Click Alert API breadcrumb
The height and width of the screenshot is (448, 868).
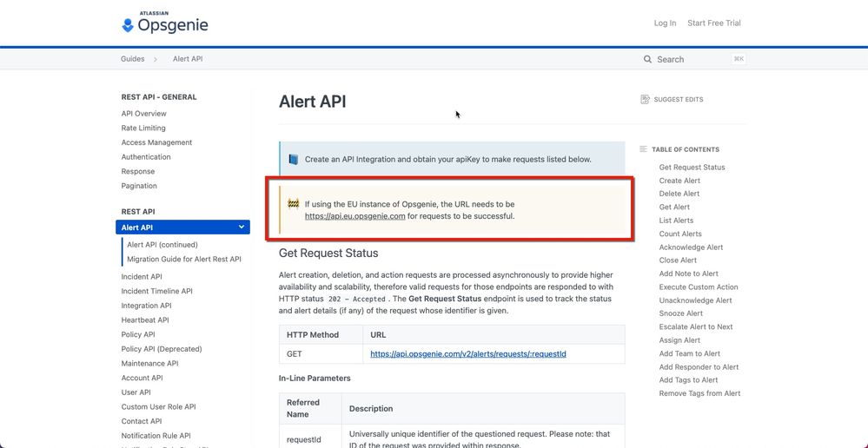(188, 59)
